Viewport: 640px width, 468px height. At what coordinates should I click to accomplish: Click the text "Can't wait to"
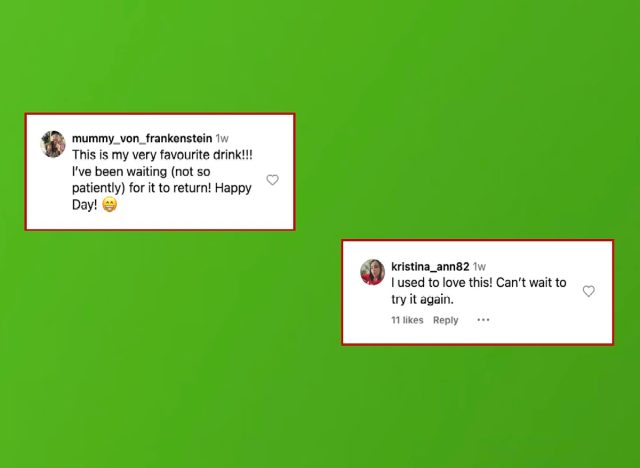coord(531,282)
